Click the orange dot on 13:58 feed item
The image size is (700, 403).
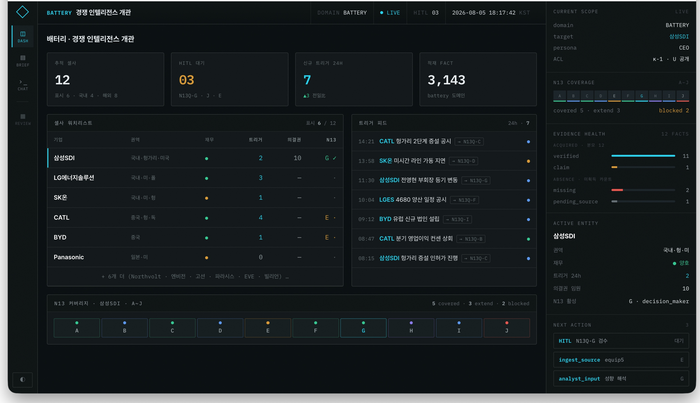click(528, 161)
